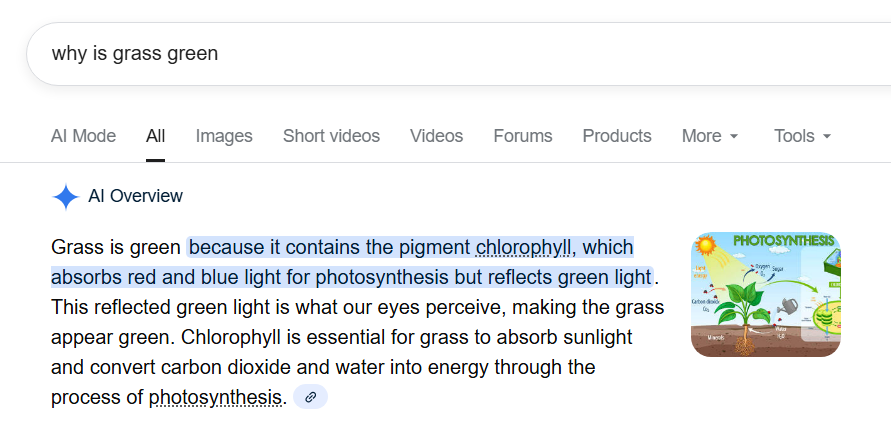Click the underlined photosynthesis link
The width and height of the screenshot is (891, 429).
(x=215, y=397)
